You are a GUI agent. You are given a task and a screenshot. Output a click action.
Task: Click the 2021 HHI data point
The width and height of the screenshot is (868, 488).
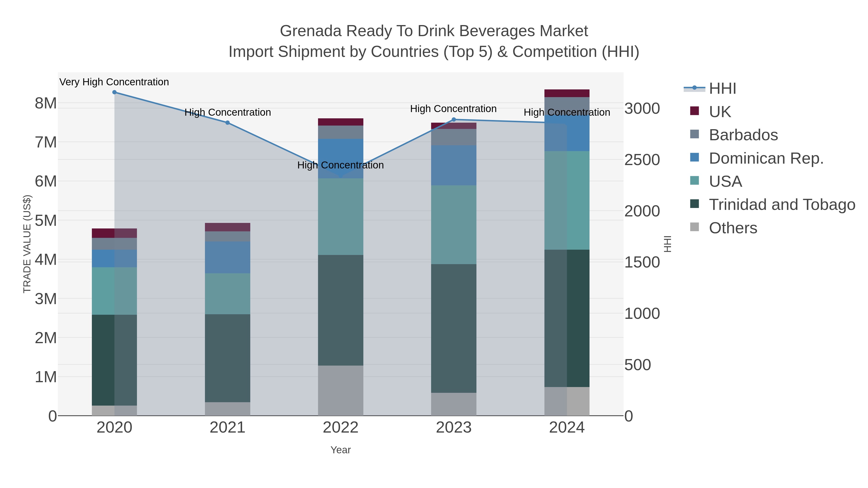pyautogui.click(x=227, y=123)
